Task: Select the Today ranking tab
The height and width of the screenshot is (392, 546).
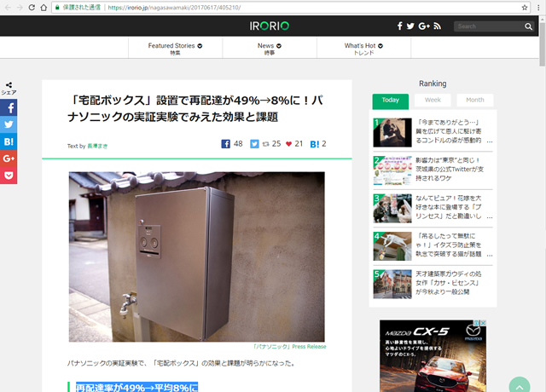Action: coord(391,100)
